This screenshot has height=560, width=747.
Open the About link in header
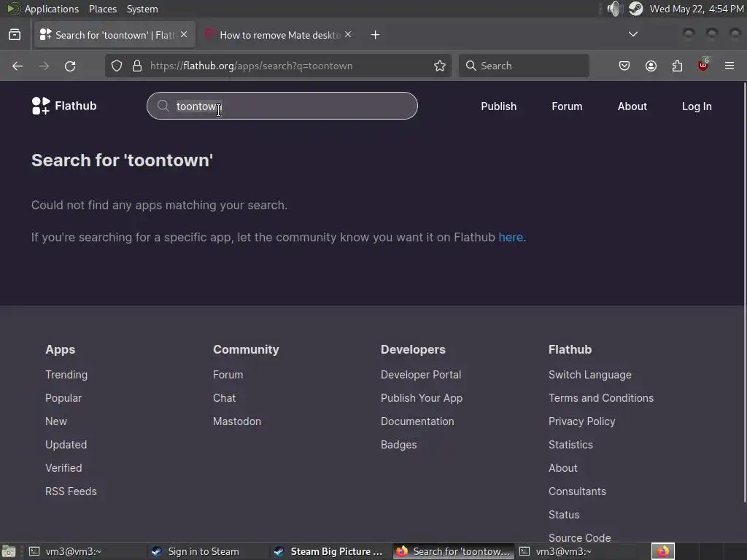[x=632, y=106]
